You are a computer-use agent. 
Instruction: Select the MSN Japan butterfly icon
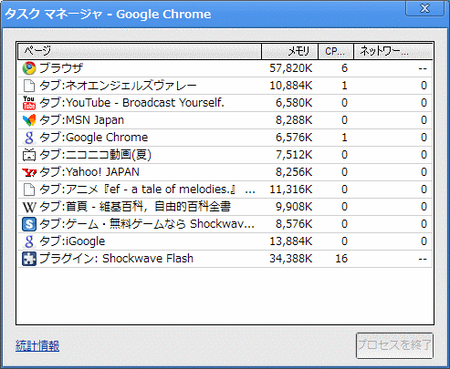point(29,120)
